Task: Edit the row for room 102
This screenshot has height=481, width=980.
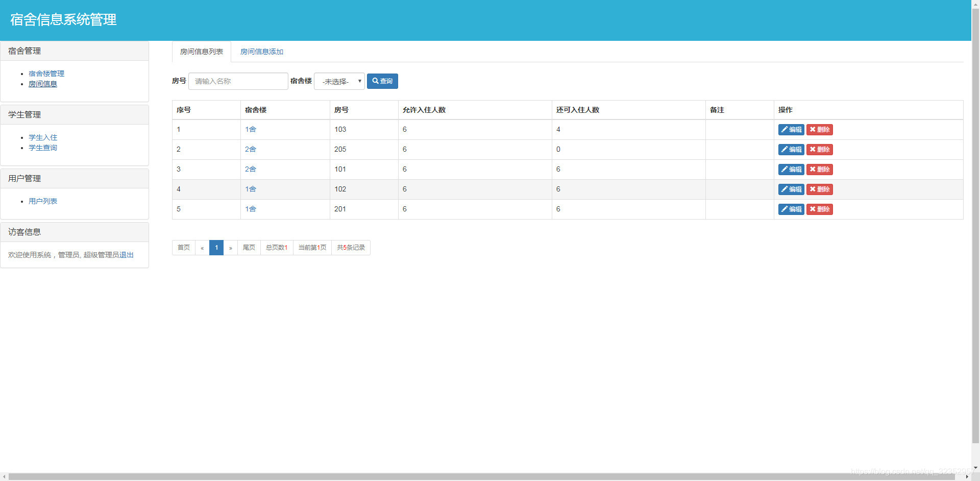Action: [x=791, y=189]
